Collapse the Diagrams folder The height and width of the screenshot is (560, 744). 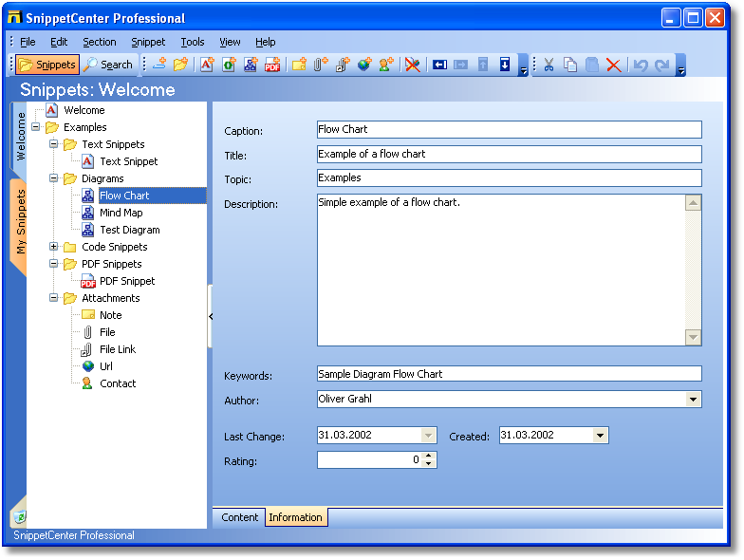click(x=53, y=178)
